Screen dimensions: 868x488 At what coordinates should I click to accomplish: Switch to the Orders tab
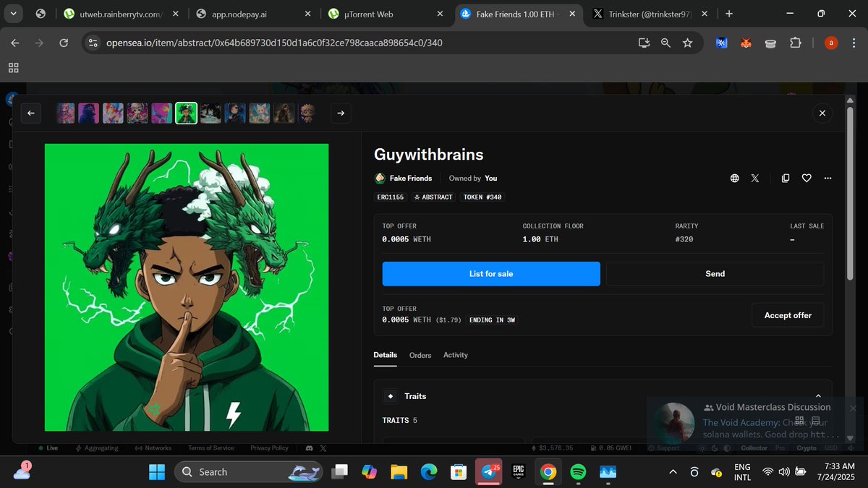[x=420, y=355]
